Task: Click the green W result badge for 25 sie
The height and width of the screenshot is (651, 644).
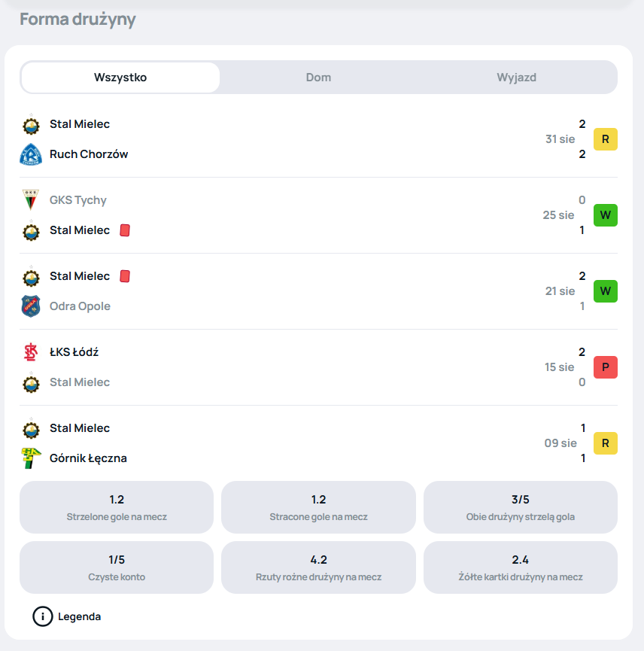Action: coord(606,215)
